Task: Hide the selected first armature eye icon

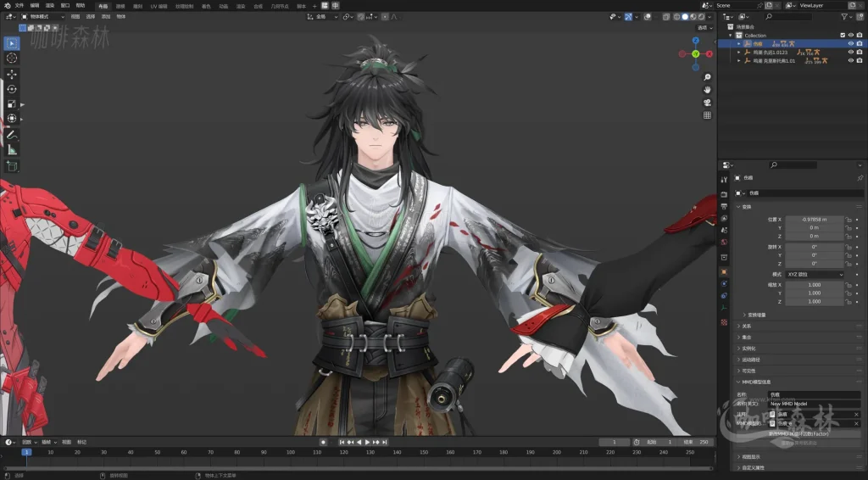Action: point(851,44)
